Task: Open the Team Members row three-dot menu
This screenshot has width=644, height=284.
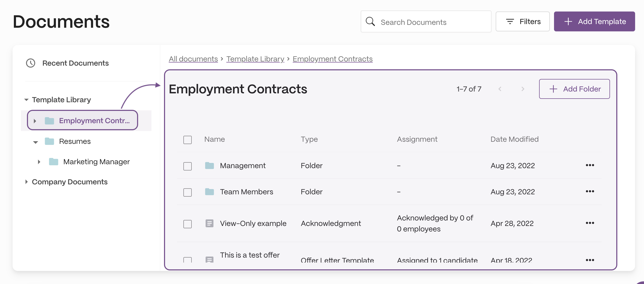Action: click(590, 191)
